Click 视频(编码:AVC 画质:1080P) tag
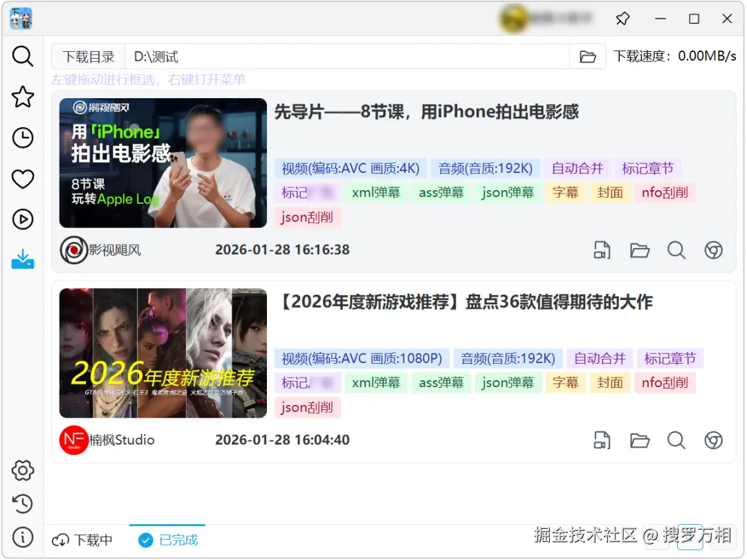This screenshot has height=560, width=747. tap(362, 358)
